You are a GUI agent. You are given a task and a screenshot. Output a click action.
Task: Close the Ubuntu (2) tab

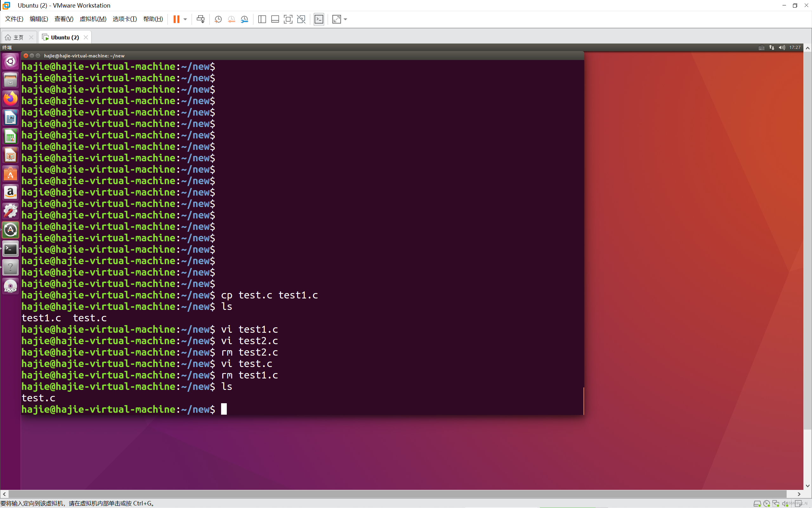pos(86,37)
